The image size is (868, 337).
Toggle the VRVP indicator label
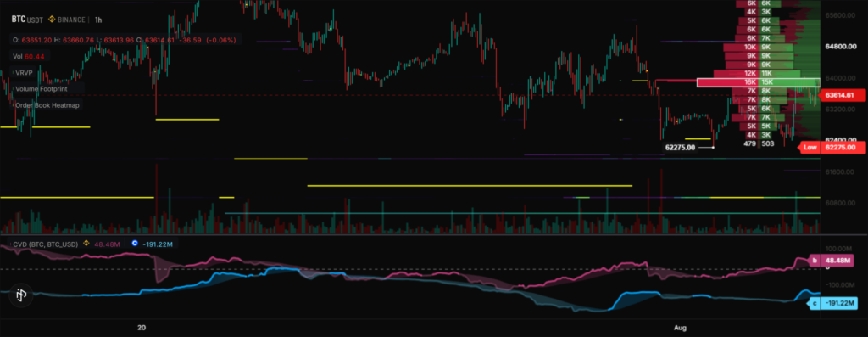25,73
